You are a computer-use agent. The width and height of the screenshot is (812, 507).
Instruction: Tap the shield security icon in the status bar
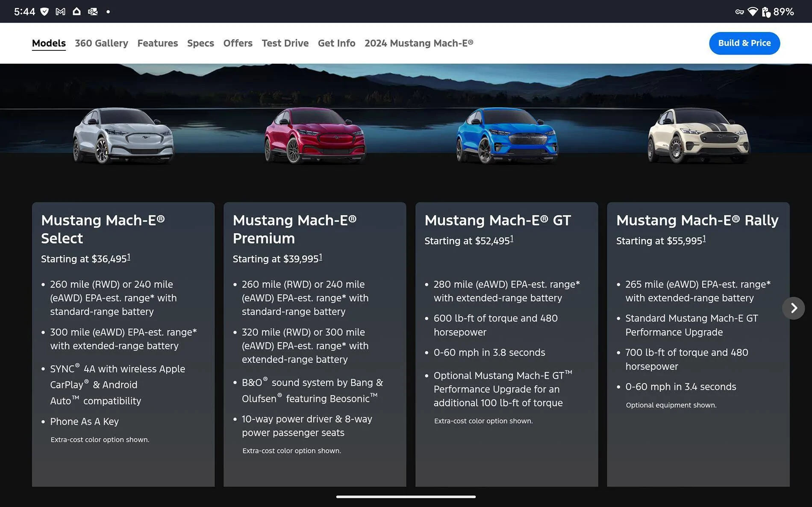tap(44, 12)
